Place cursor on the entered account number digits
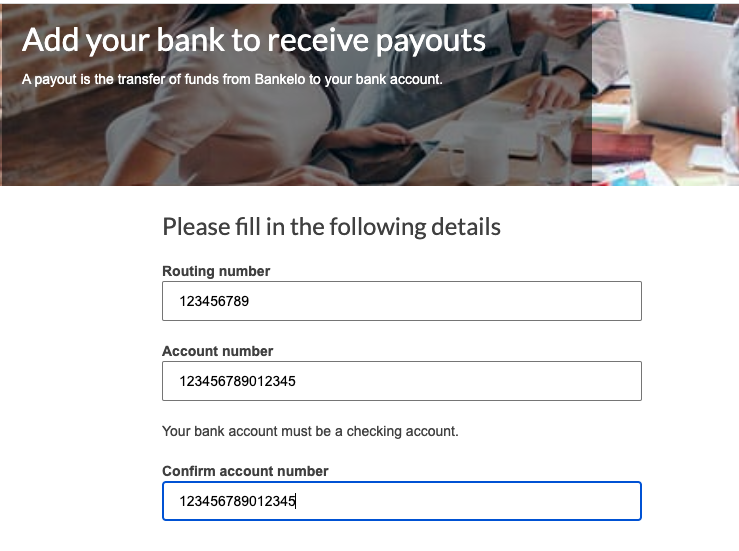The image size is (739, 551). click(x=237, y=381)
